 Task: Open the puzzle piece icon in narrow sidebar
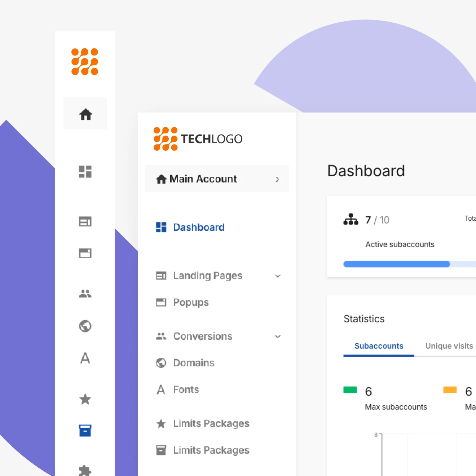pyautogui.click(x=85, y=470)
